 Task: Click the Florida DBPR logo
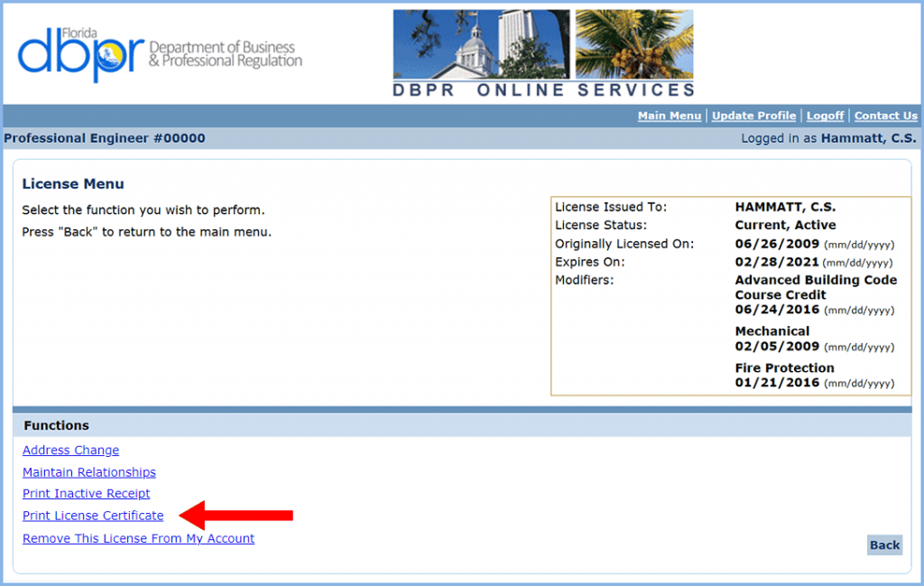click(160, 52)
